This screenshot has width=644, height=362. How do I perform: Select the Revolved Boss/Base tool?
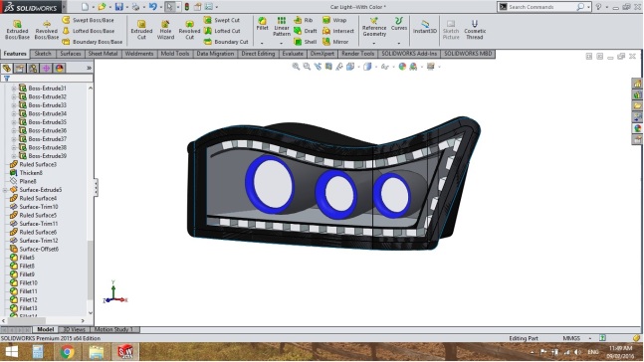click(47, 30)
